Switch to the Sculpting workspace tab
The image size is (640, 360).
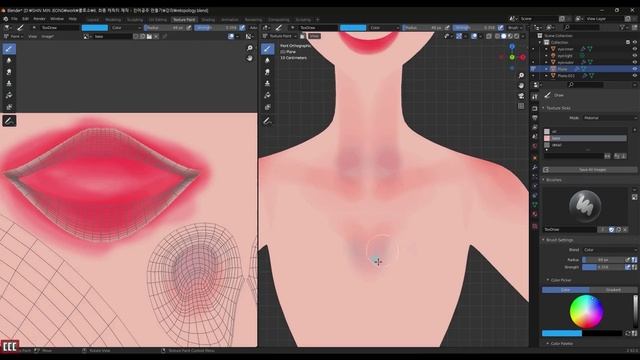(135, 20)
